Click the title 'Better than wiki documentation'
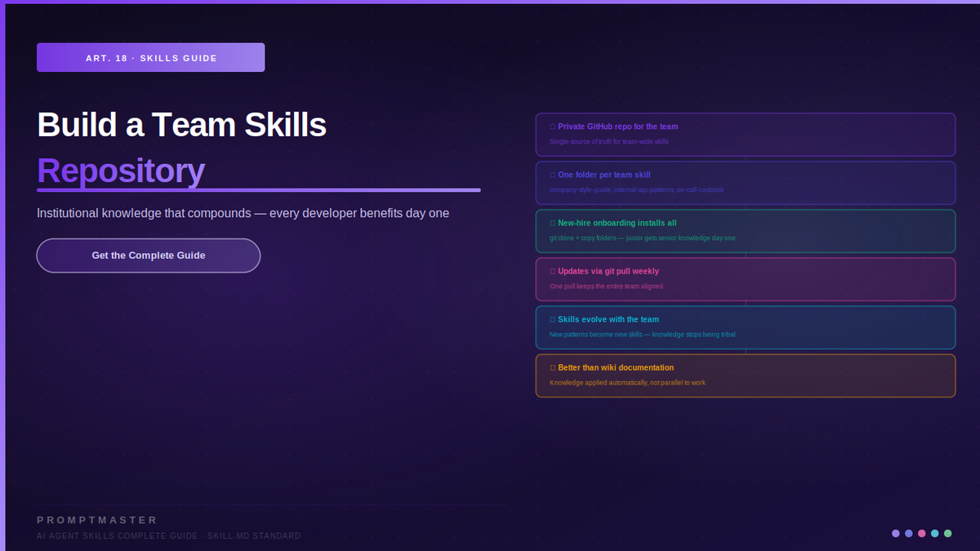The width and height of the screenshot is (980, 551). click(616, 367)
